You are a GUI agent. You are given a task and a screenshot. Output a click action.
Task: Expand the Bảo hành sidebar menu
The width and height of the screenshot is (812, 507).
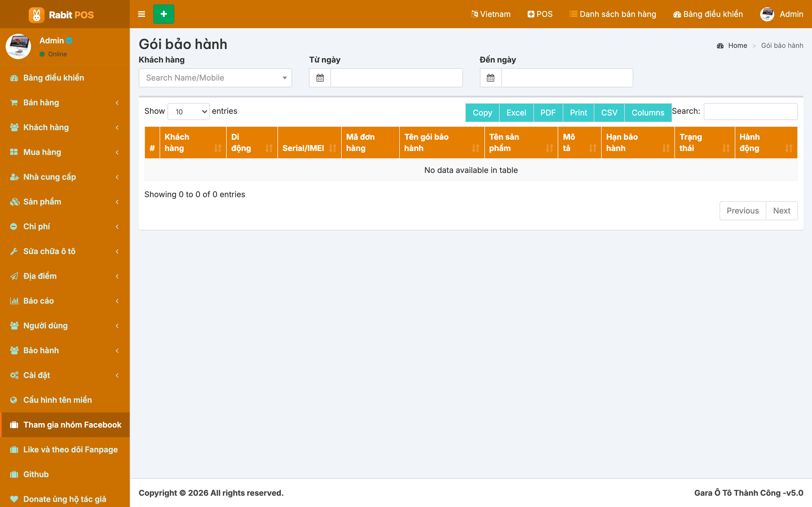65,350
